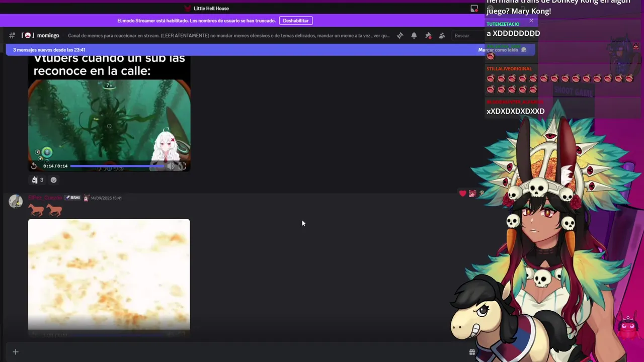Screen dimensions: 644x362
Task: React with the red heart quick reaction
Action: click(x=463, y=194)
